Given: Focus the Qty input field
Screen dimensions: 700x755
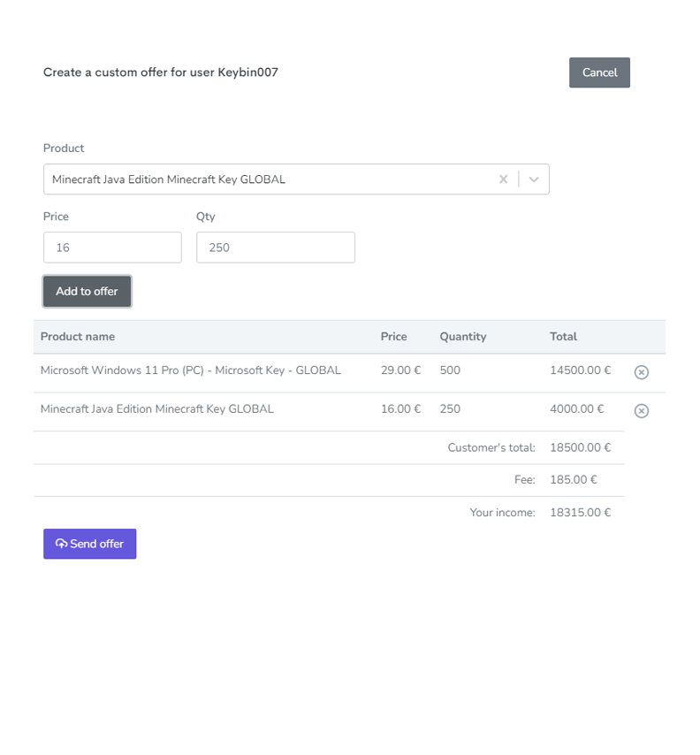Looking at the screenshot, I should pos(276,248).
